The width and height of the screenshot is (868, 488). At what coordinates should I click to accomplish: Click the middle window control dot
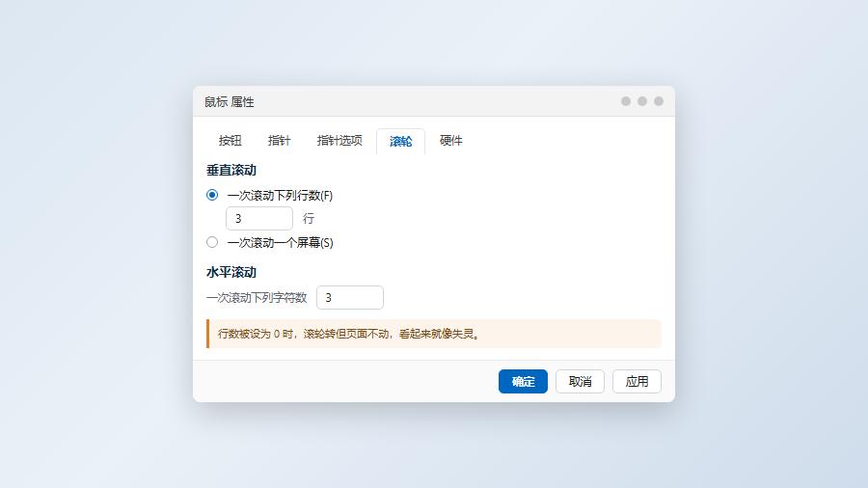[x=642, y=101]
